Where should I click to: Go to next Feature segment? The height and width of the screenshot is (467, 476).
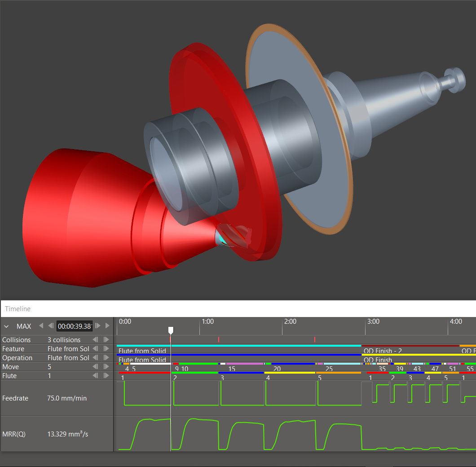(106, 349)
